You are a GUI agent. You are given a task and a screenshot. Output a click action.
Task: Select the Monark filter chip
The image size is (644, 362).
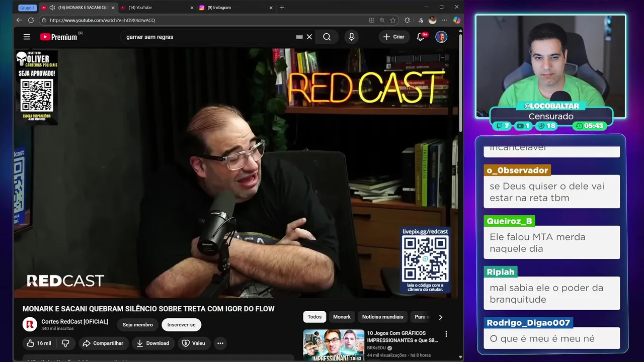tap(342, 317)
